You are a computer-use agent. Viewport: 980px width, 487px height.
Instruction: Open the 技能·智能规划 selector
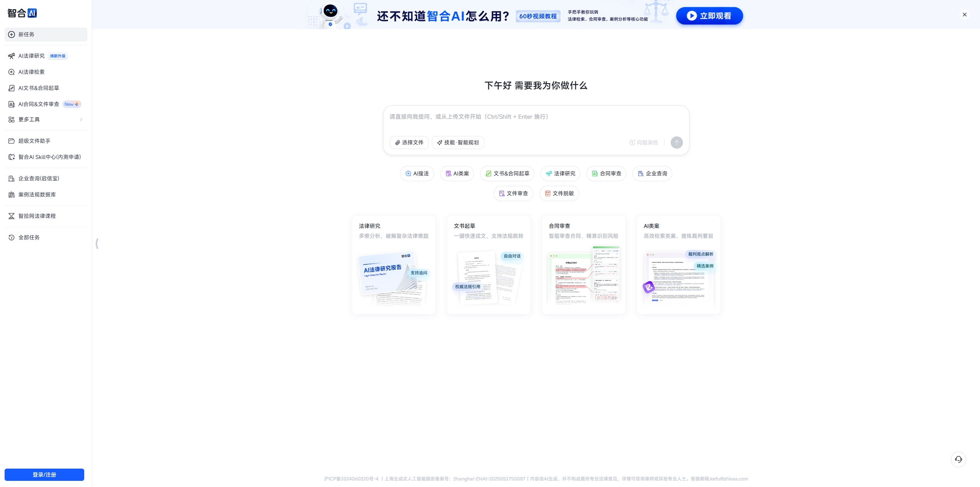point(458,143)
